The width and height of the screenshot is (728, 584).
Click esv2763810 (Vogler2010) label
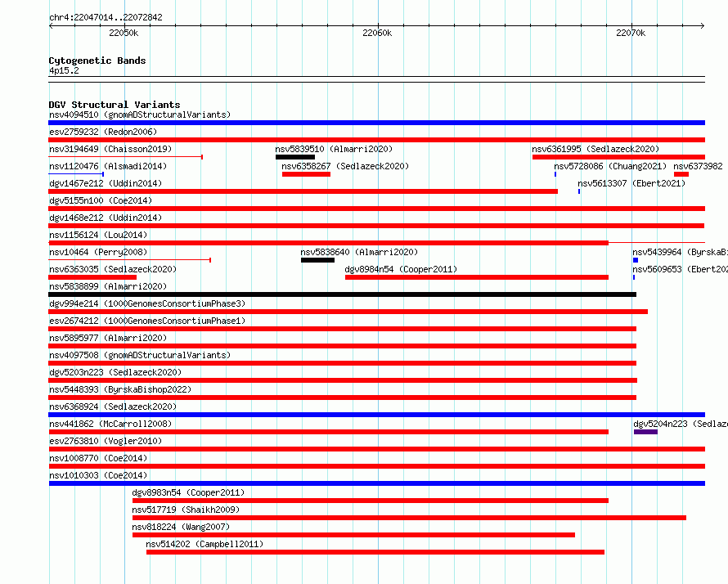106,441
